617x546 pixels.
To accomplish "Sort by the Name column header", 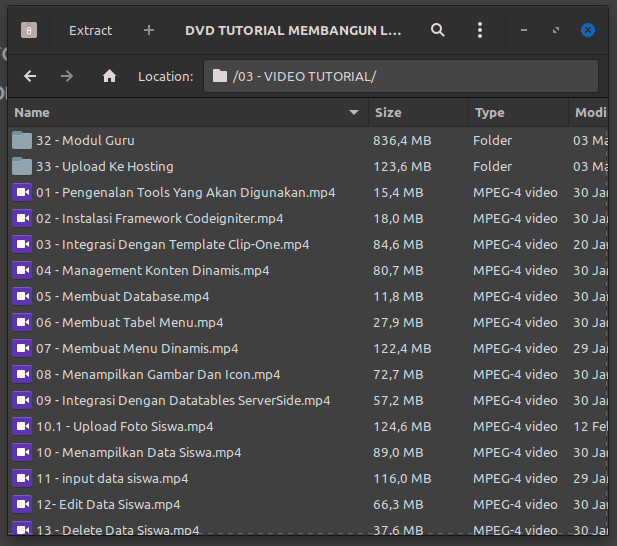I will [180, 113].
